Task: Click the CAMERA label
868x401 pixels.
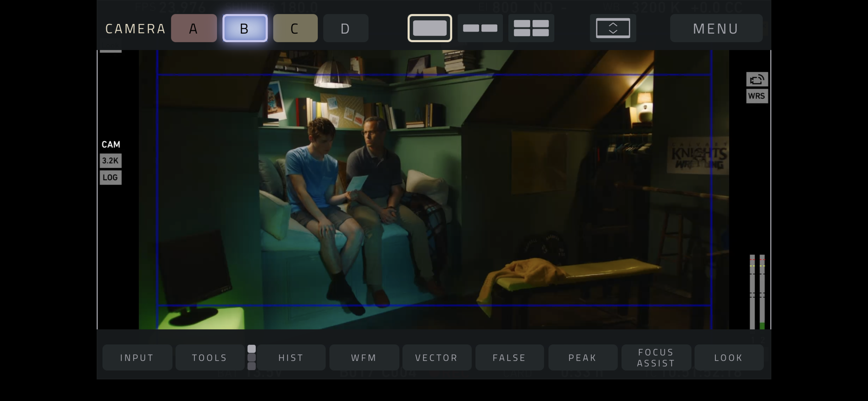Action: (135, 29)
